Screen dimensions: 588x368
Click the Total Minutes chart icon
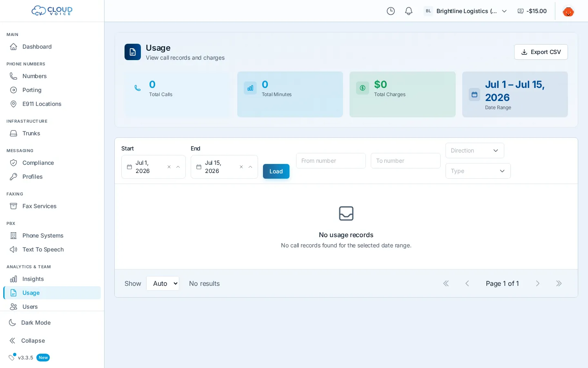[x=250, y=88]
